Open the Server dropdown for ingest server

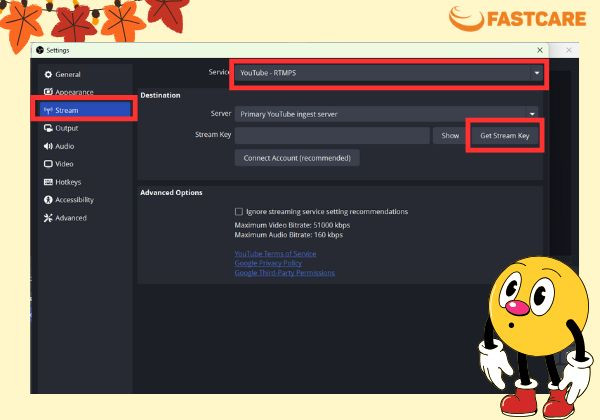[x=386, y=114]
